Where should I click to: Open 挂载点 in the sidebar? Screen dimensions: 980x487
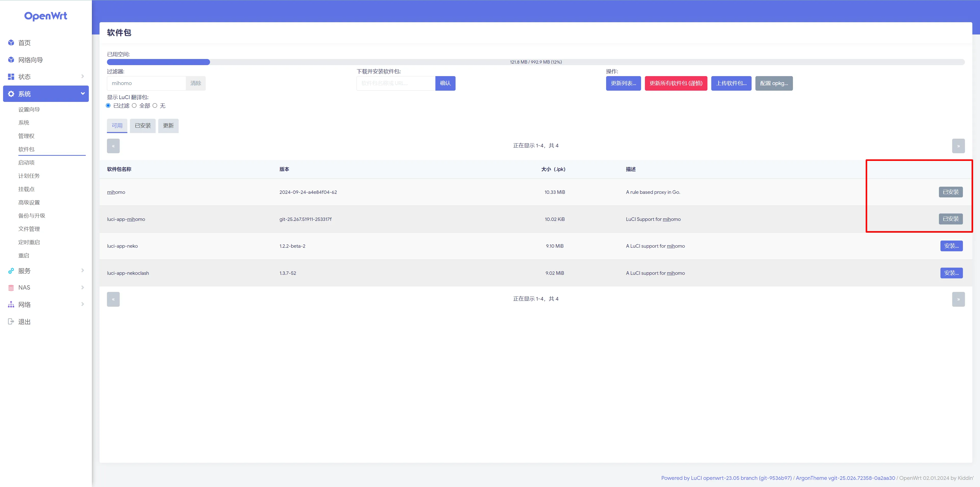pyautogui.click(x=26, y=189)
